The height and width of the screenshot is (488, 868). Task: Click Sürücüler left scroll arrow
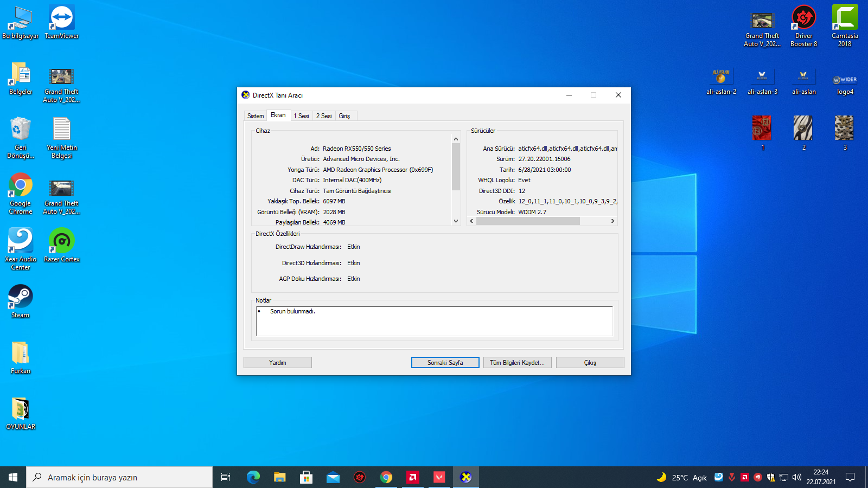point(471,221)
